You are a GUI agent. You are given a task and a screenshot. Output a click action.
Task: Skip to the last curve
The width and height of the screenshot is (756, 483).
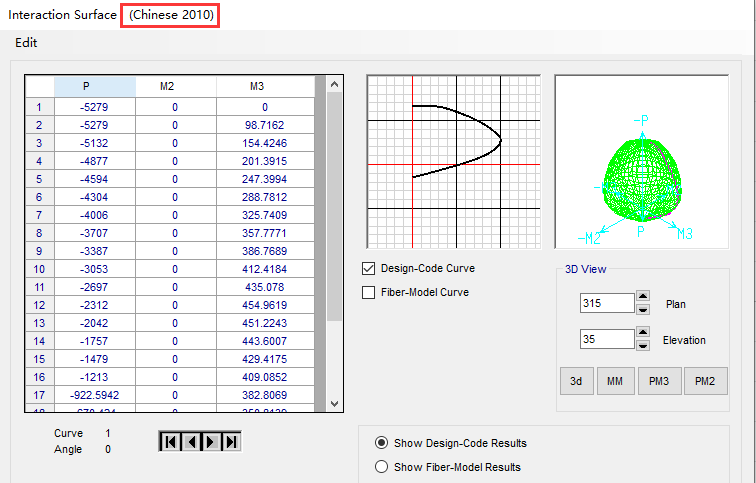coord(232,441)
